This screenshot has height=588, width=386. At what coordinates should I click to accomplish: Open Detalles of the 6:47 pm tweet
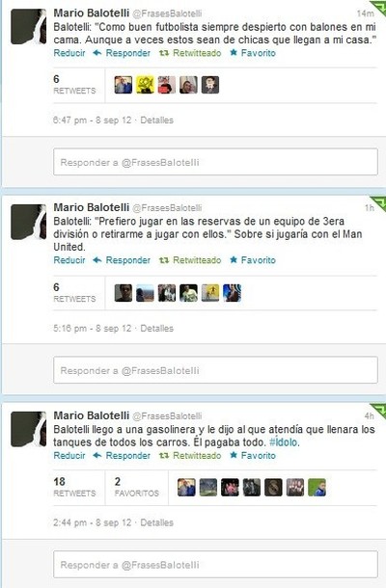[157, 120]
